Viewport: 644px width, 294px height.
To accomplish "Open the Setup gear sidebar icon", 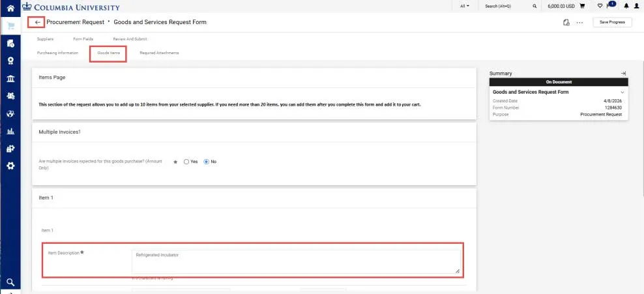I will [x=10, y=166].
